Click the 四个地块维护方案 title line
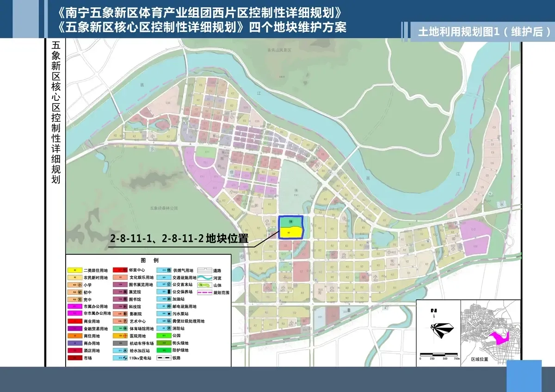This screenshot has width=555, height=392. (298, 27)
